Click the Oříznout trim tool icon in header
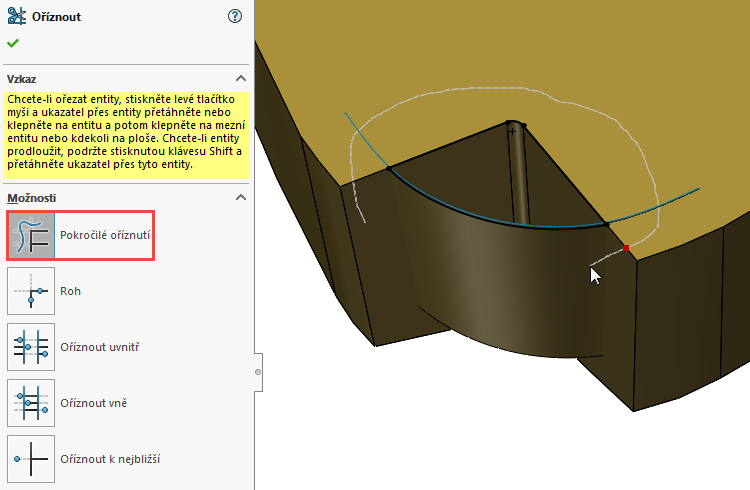 pos(17,16)
